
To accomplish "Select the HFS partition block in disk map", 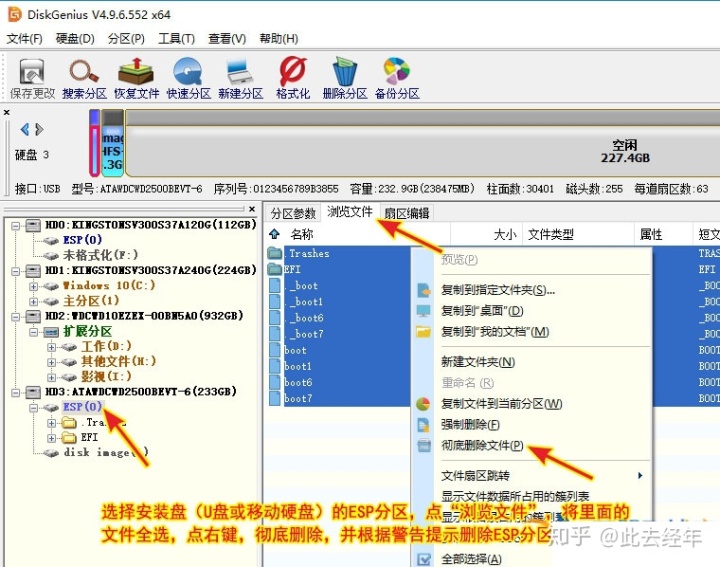I will pyautogui.click(x=112, y=143).
